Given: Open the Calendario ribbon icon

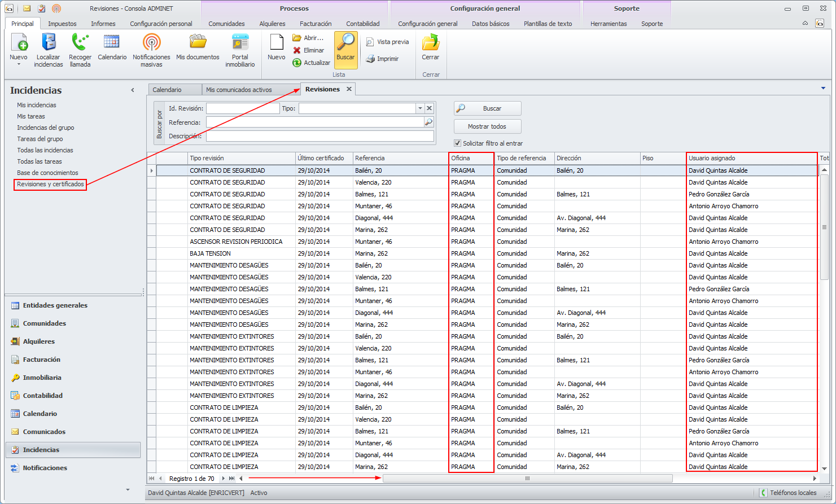Looking at the screenshot, I should tap(112, 42).
